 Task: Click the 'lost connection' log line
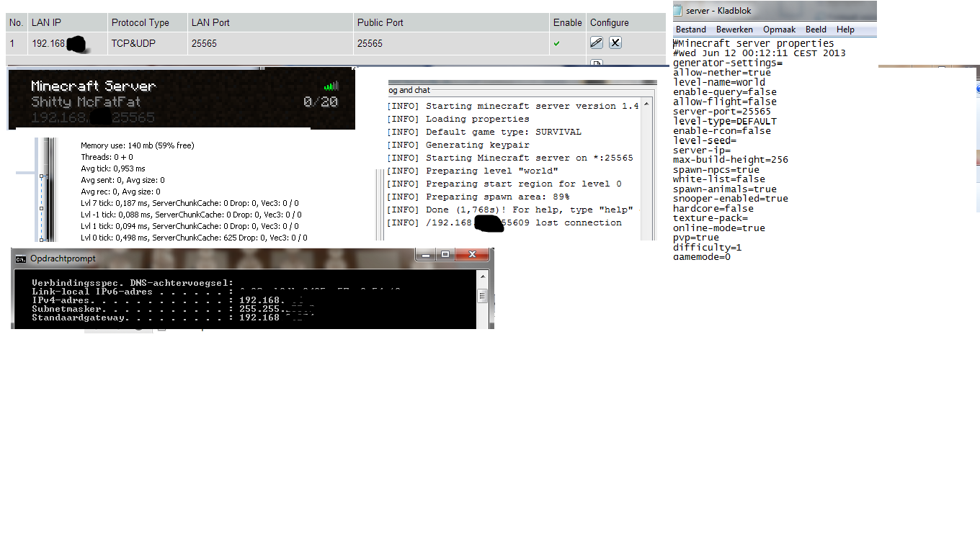[x=504, y=222]
